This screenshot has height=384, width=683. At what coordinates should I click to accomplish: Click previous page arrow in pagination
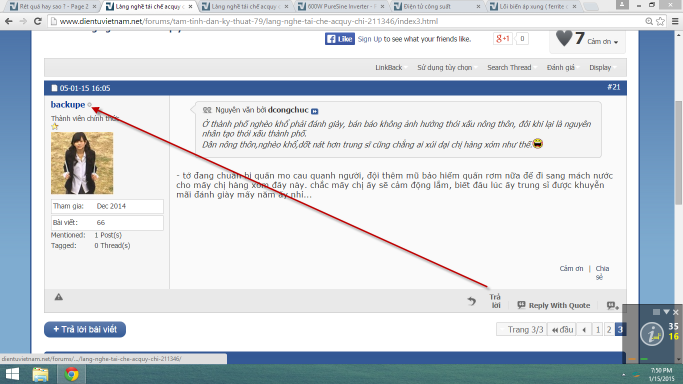[x=584, y=330]
